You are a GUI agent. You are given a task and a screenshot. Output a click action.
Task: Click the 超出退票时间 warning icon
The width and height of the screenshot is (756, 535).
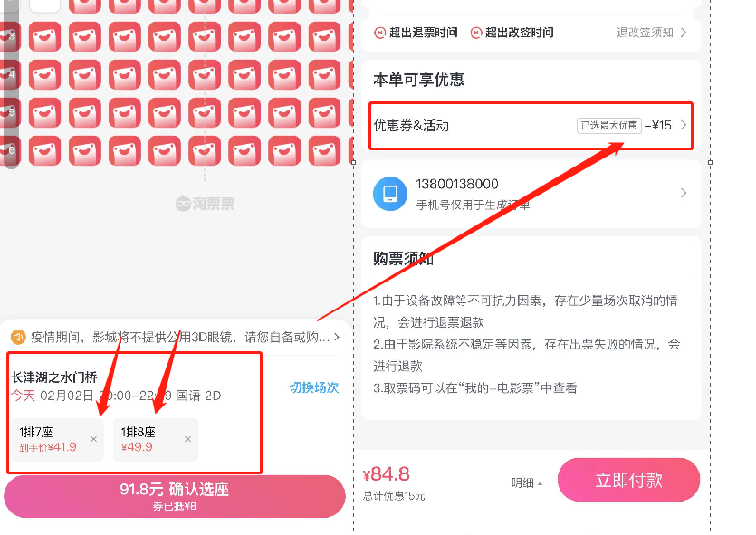click(x=379, y=33)
